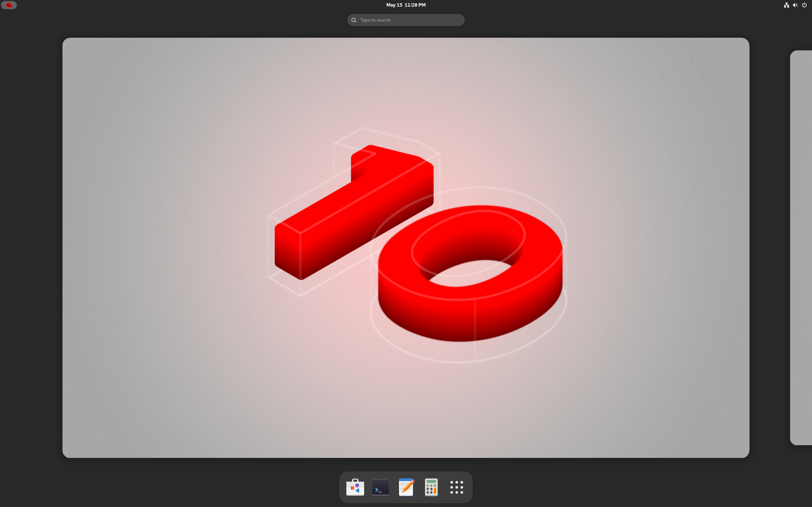Open the Terminal from the dock
Viewport: 812px width, 507px height.
click(x=380, y=487)
